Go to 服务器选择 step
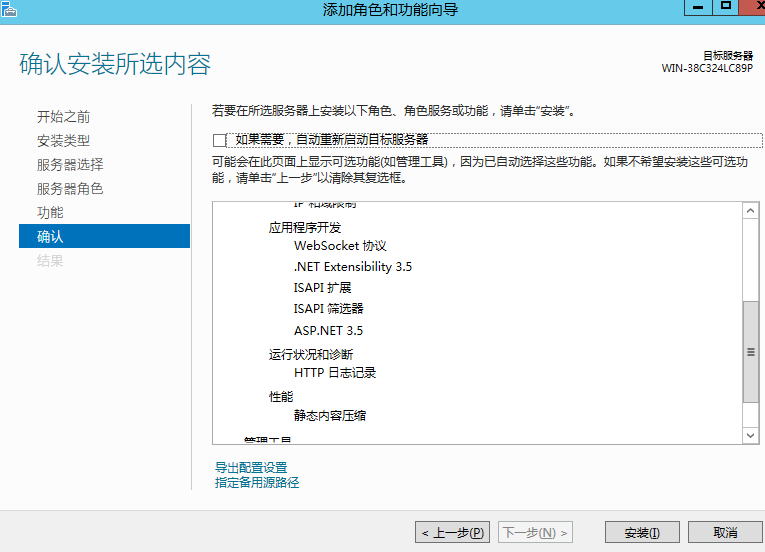This screenshot has width=765, height=552. (x=70, y=165)
